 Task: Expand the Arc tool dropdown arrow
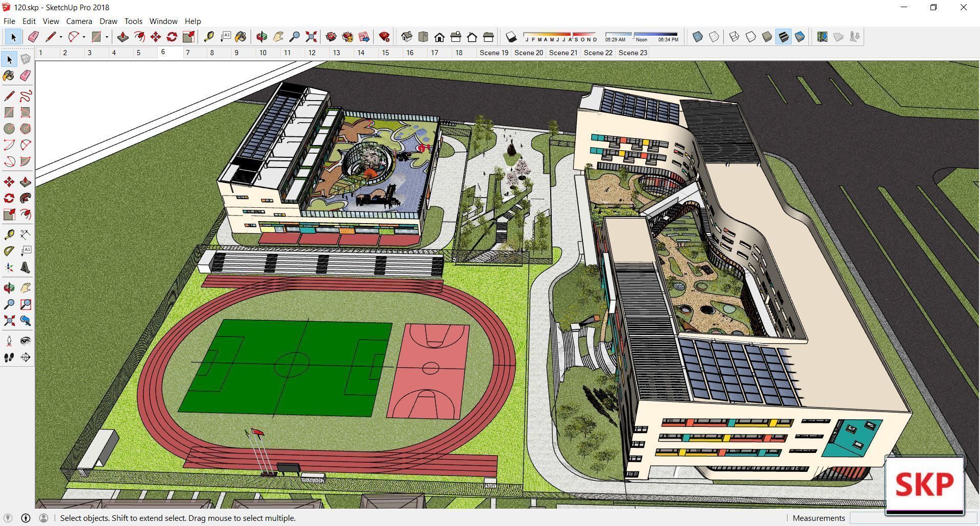(84, 37)
